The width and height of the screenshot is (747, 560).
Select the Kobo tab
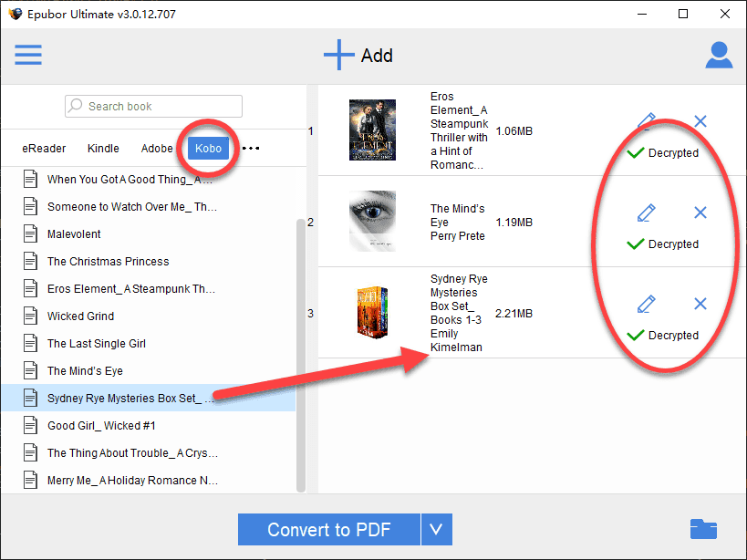click(x=208, y=148)
